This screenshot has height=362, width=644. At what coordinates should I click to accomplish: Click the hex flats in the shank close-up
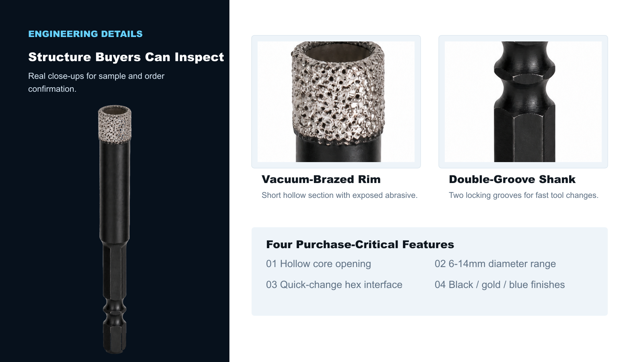coord(524,135)
